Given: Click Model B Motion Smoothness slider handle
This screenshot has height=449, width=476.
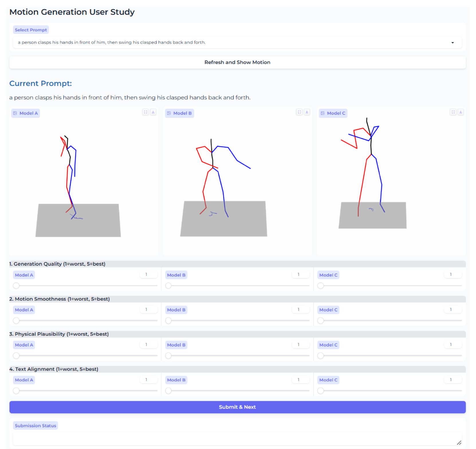Looking at the screenshot, I should pos(168,320).
